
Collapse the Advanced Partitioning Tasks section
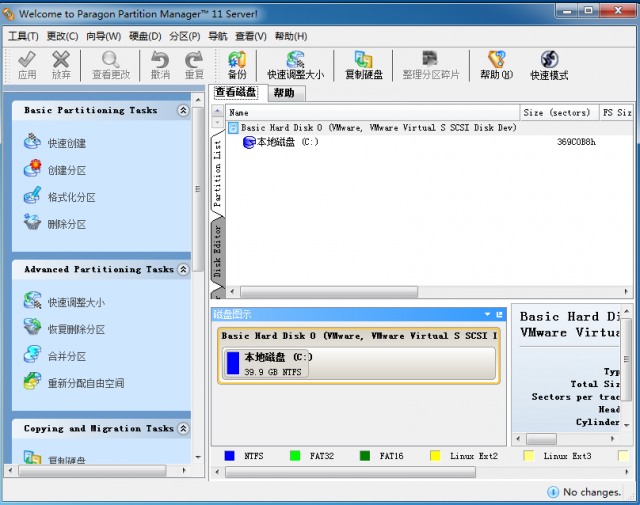(x=183, y=269)
